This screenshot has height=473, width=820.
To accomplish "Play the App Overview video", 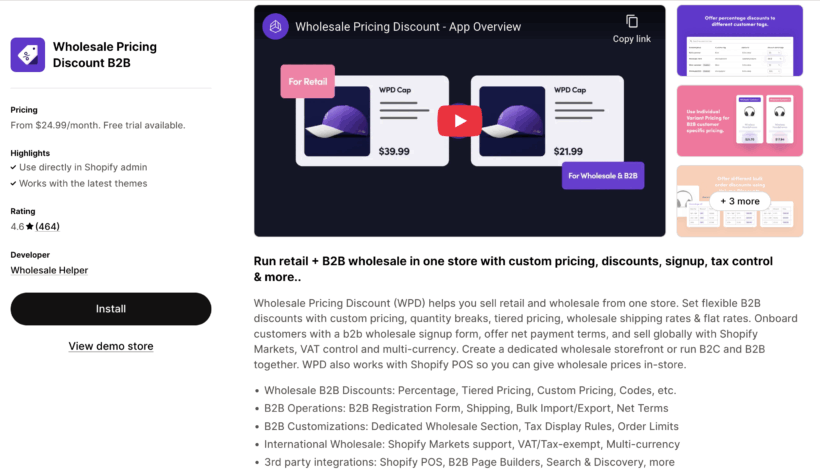I will click(x=460, y=121).
